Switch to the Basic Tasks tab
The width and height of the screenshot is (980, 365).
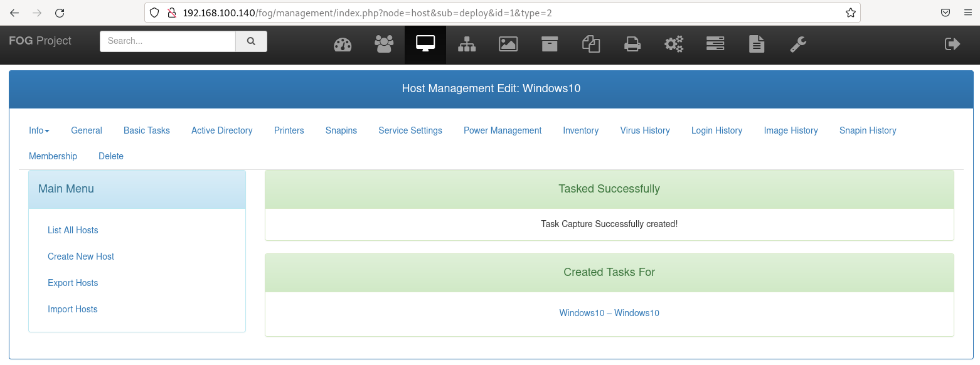tap(146, 130)
